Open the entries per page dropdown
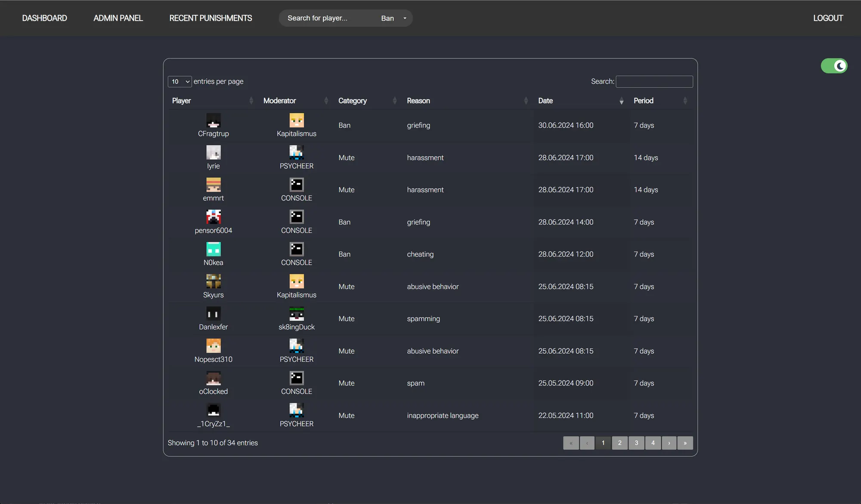This screenshot has width=861, height=504. click(180, 81)
